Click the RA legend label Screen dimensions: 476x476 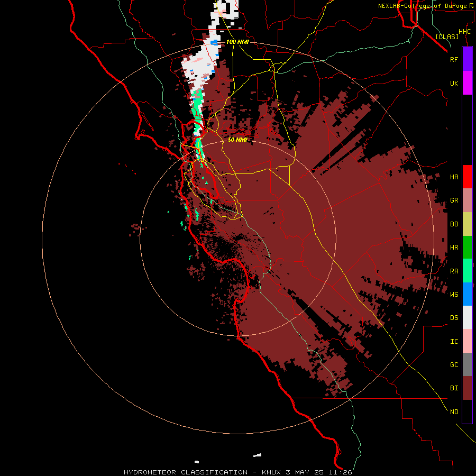(454, 271)
